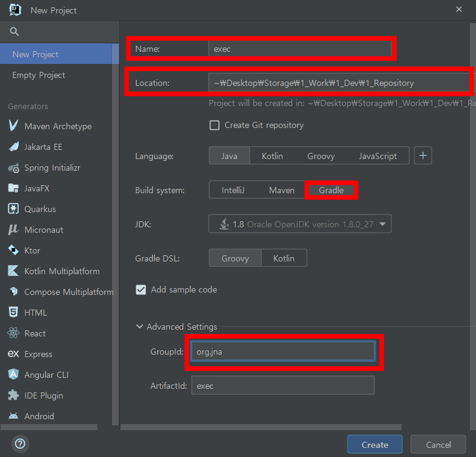Click the sidebar vertical scrollbar
Screen dimensions: 476x457
[x=116, y=234]
